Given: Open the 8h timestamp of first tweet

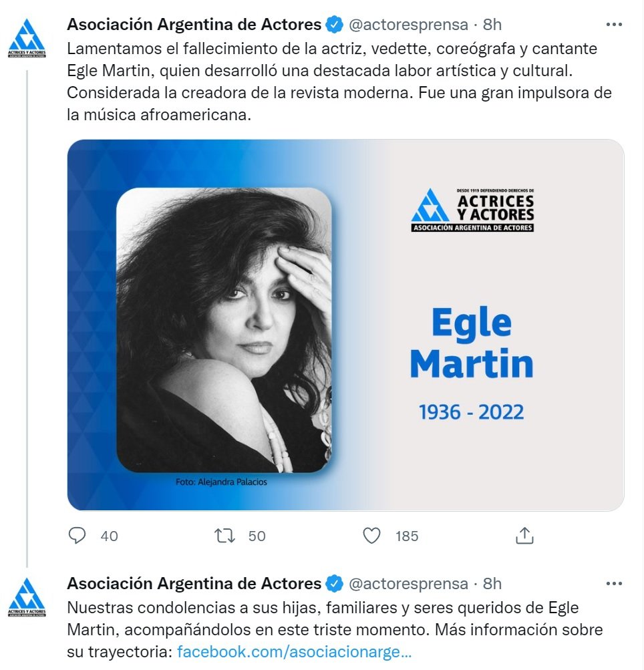Looking at the screenshot, I should (x=492, y=25).
